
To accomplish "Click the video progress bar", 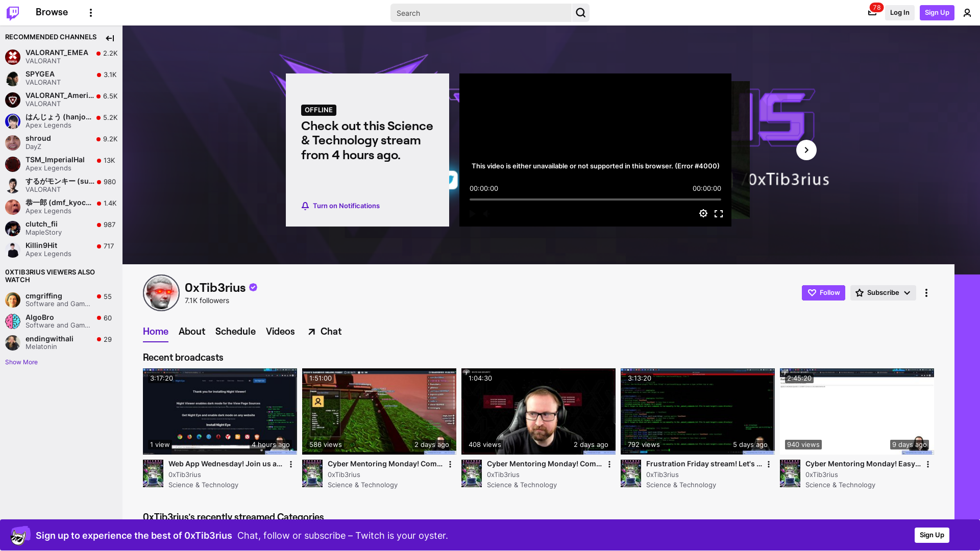I will (x=595, y=199).
